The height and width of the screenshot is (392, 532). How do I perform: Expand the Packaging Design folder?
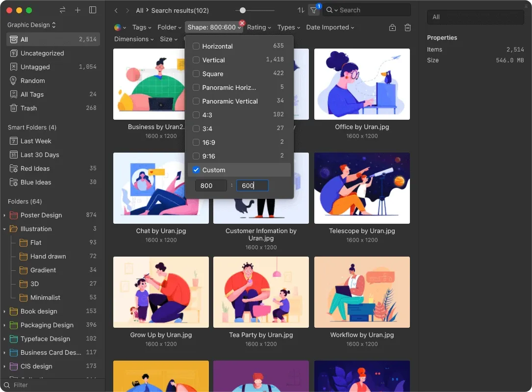point(4,325)
